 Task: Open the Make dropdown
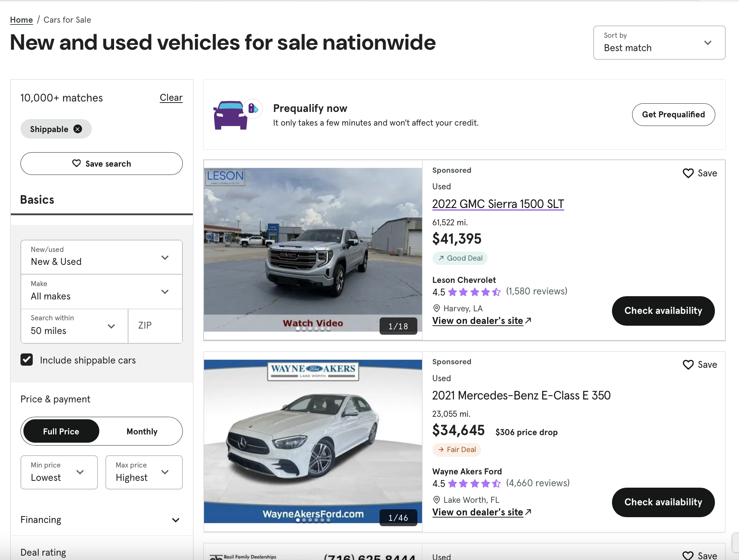[101, 292]
